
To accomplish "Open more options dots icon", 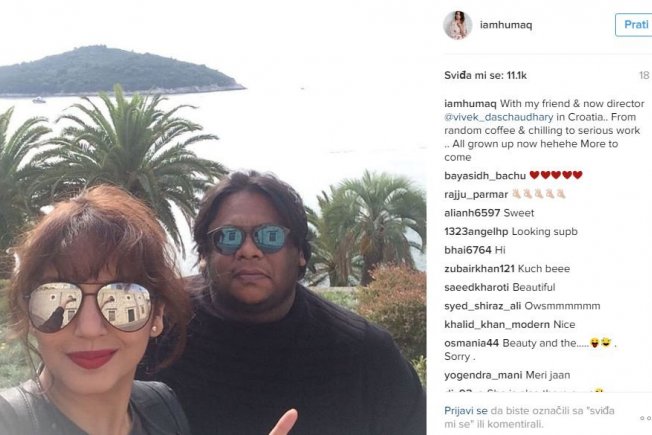I will pyautogui.click(x=646, y=418).
